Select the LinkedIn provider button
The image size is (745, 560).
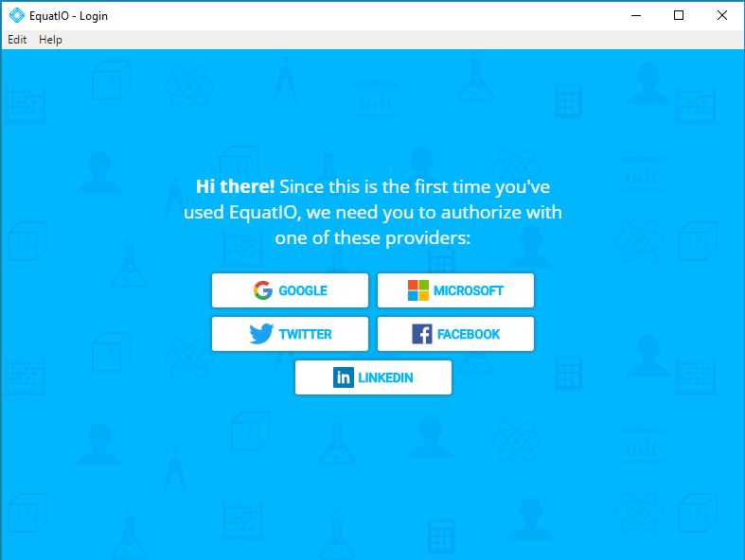373,377
